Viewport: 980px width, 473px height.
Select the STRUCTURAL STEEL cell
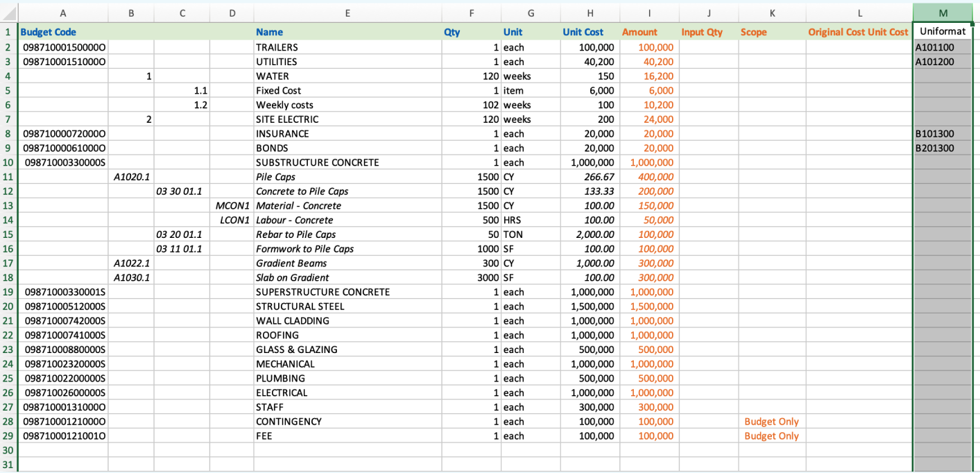pos(347,307)
